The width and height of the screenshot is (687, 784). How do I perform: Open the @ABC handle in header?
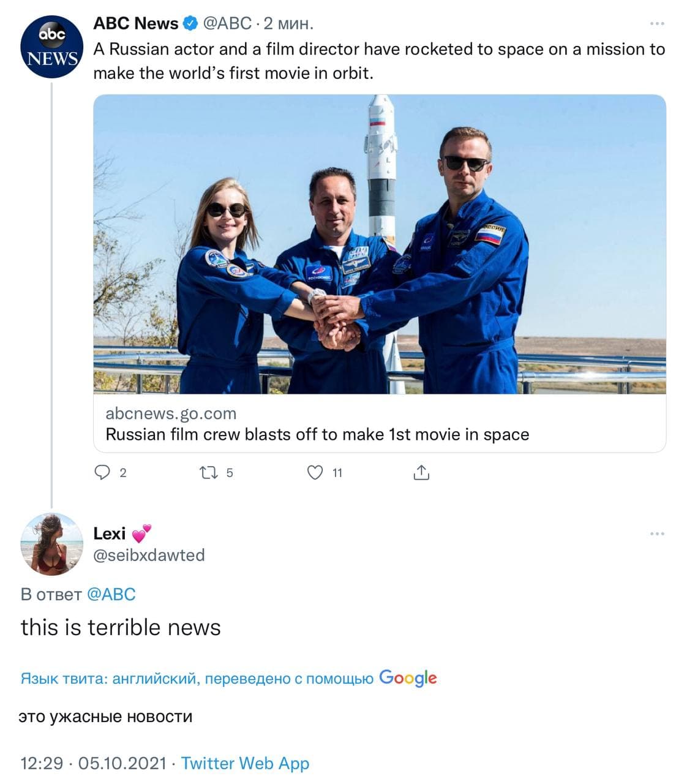tap(227, 24)
